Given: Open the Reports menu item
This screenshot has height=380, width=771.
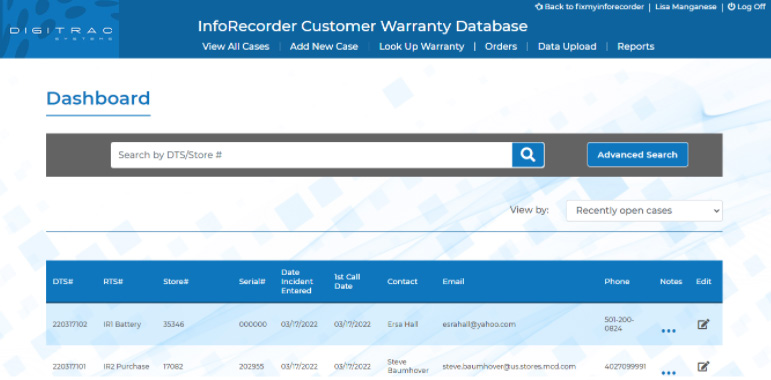Looking at the screenshot, I should [636, 47].
